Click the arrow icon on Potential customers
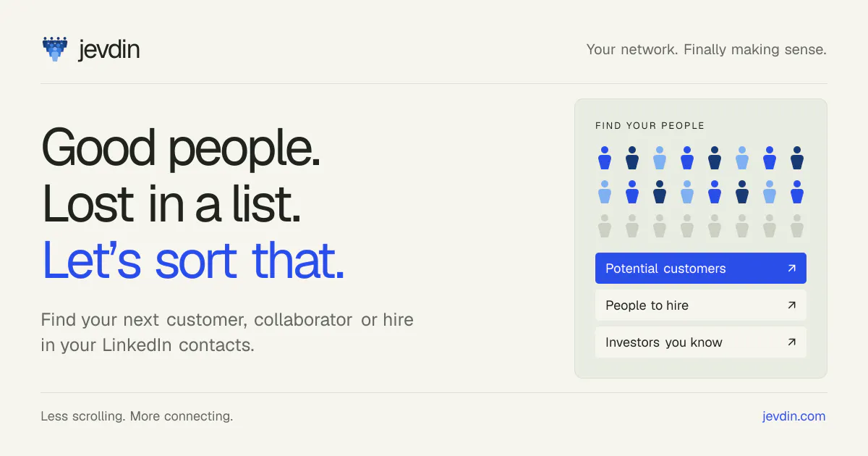Screen dimensions: 868x456 tap(791, 269)
